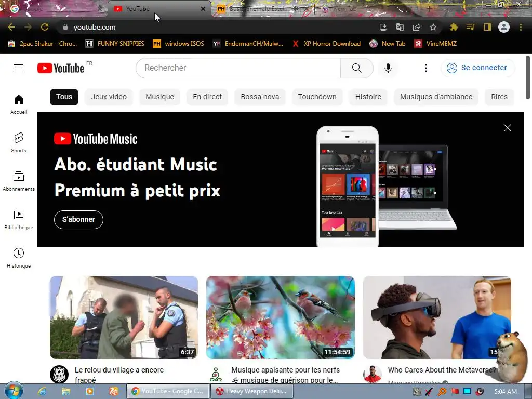Select the Rires filter chip
This screenshot has width=532, height=399.
[x=499, y=97]
